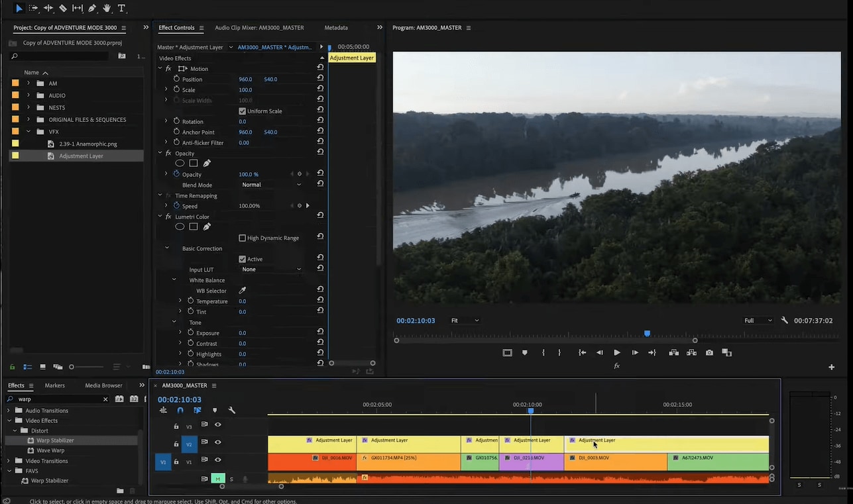853x504 pixels.
Task: Mark In point in Program monitor
Action: click(x=543, y=352)
